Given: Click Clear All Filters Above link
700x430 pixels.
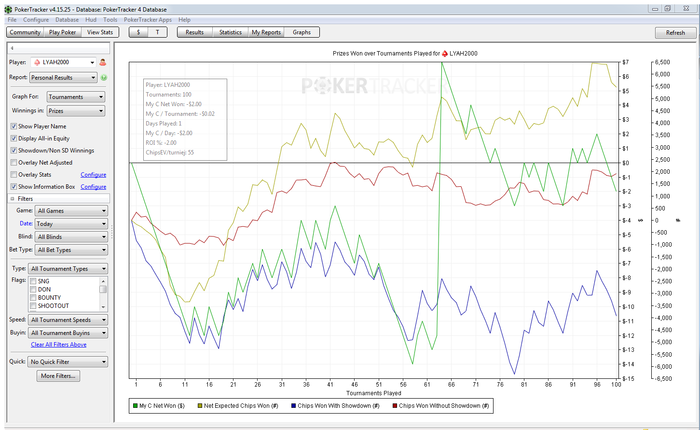Looking at the screenshot, I should coord(58,345).
